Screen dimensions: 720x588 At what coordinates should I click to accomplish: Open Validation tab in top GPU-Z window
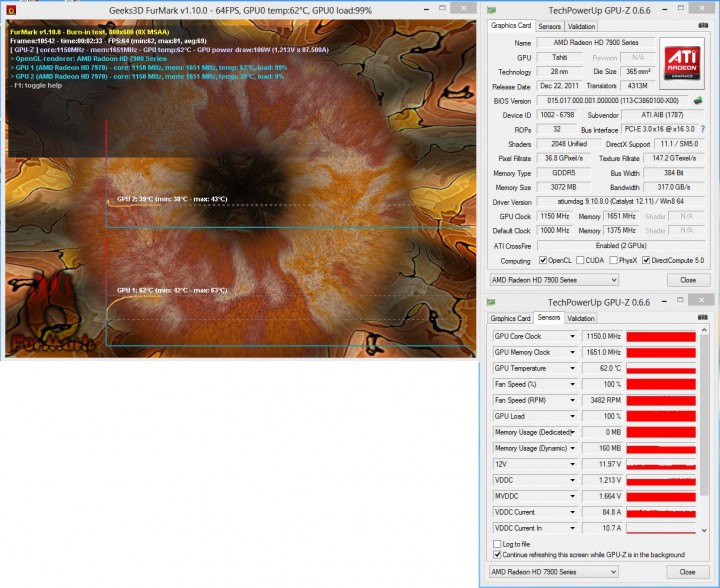(x=581, y=27)
